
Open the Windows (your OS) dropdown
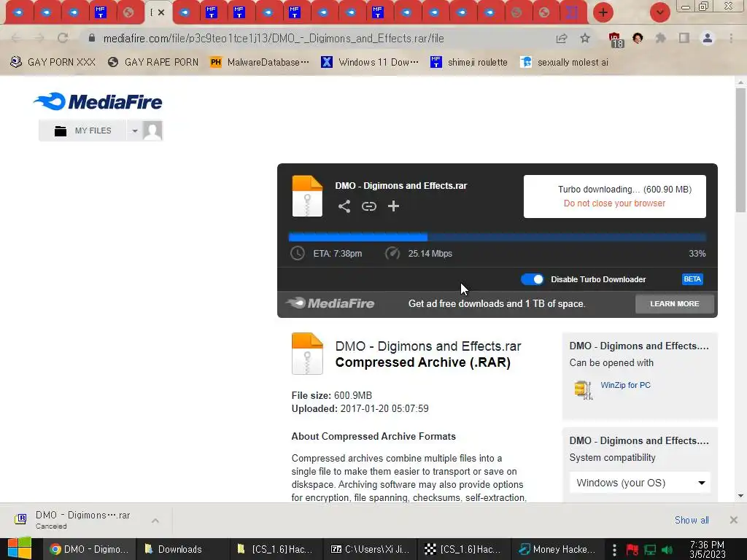tap(640, 483)
